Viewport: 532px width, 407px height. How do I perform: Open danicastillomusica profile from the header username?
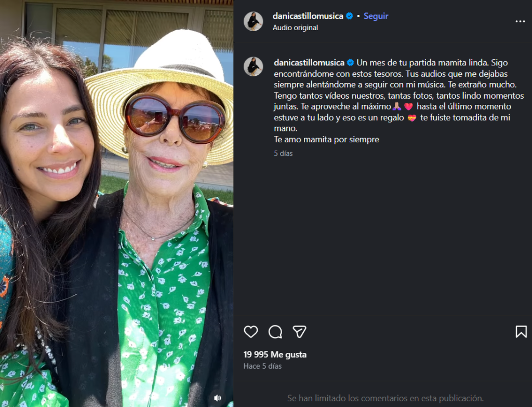(x=308, y=16)
